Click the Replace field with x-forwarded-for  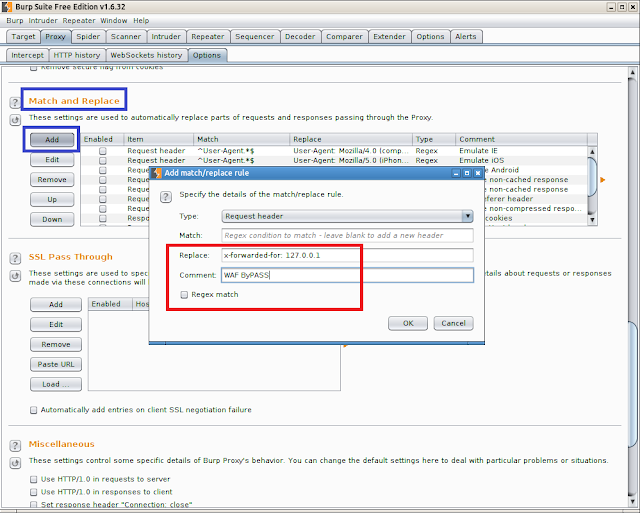point(347,255)
